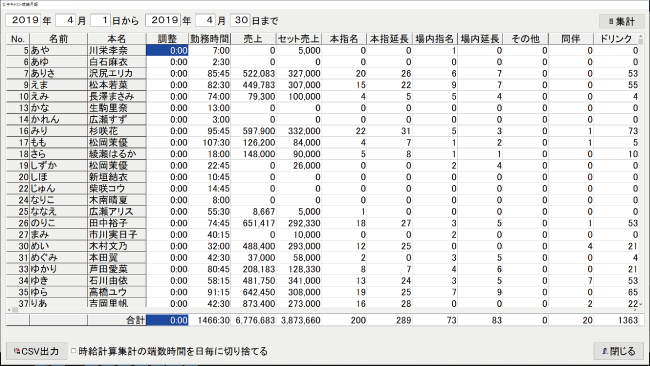Select name cell かな
The image size is (650, 366).
tap(58, 108)
